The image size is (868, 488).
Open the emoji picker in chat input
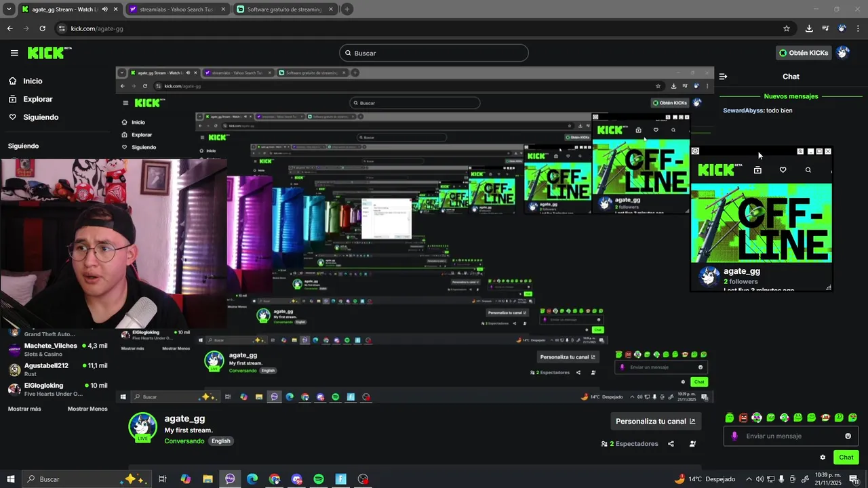(848, 436)
